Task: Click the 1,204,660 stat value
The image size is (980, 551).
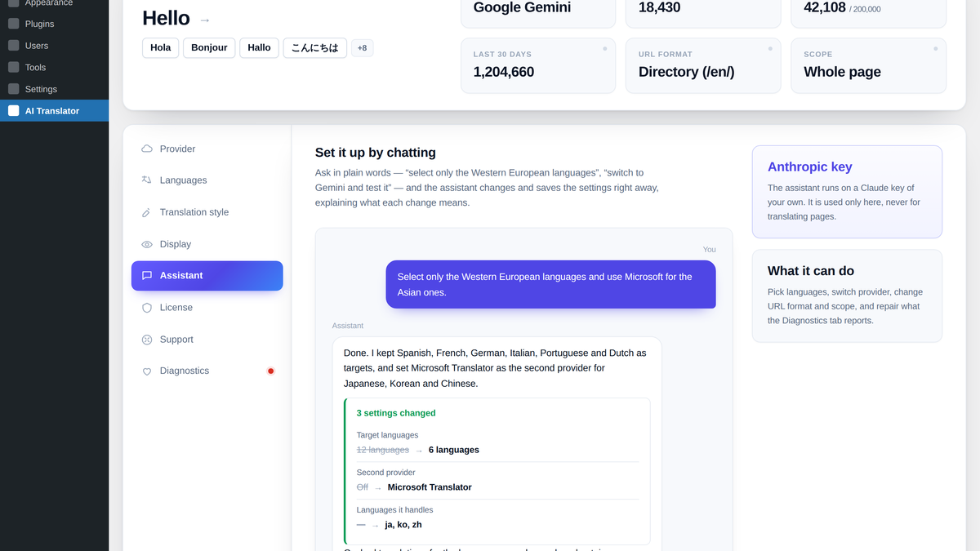Action: (x=504, y=72)
